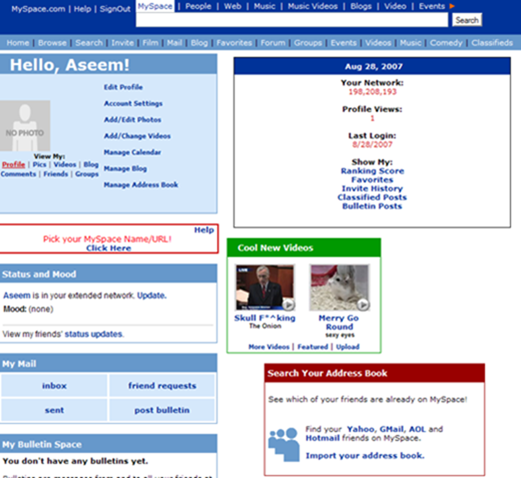Play the Merry Go Round video thumbnail
This screenshot has height=478, width=521.
click(340, 288)
